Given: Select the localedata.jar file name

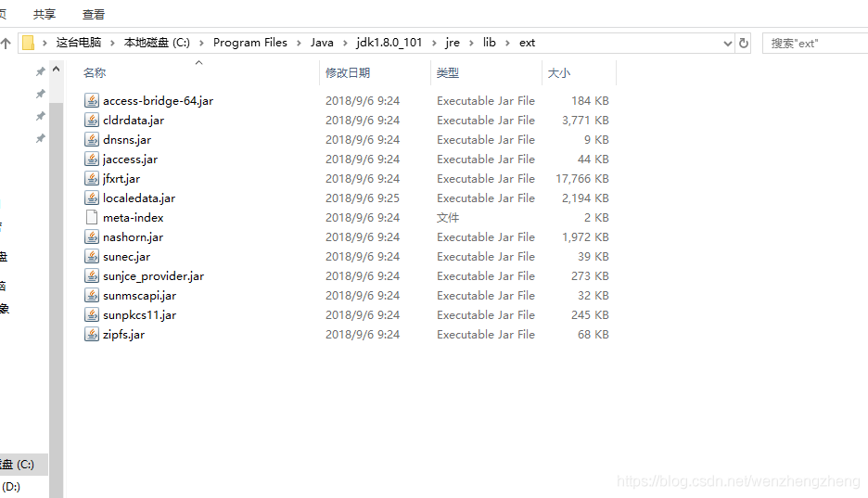Looking at the screenshot, I should coord(139,198).
